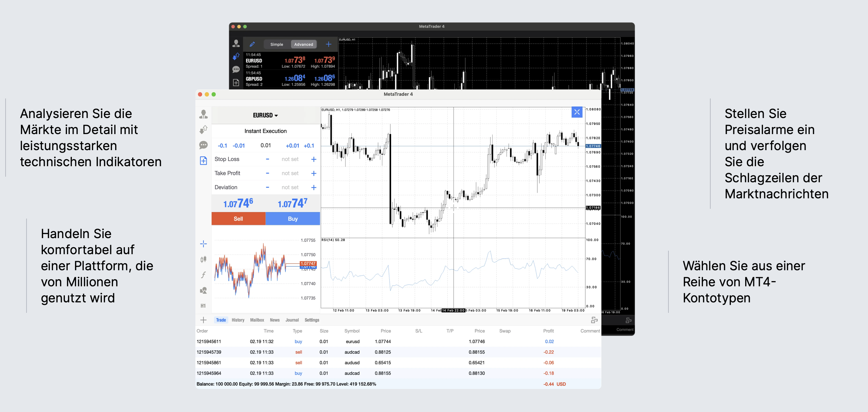868x412 pixels.
Task: Click pencil edit icon in back window
Action: point(252,44)
